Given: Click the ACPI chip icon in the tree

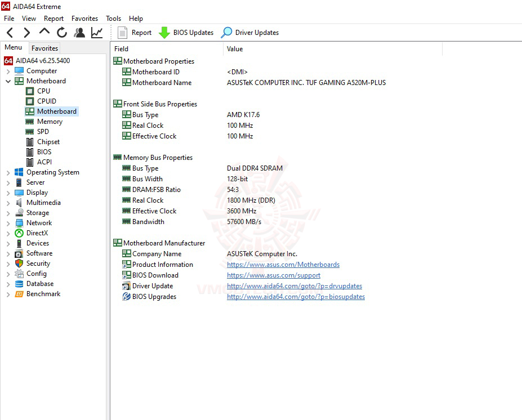Looking at the screenshot, I should coord(30,162).
